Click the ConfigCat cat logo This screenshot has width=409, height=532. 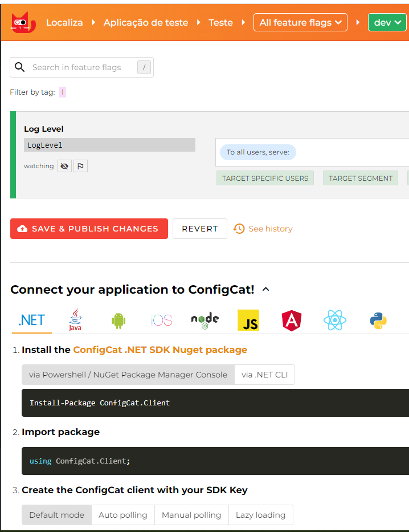(x=23, y=22)
